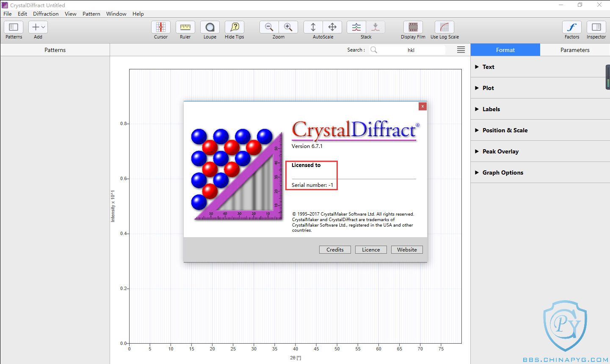Click the Licence button
The width and height of the screenshot is (610, 364).
click(x=371, y=249)
